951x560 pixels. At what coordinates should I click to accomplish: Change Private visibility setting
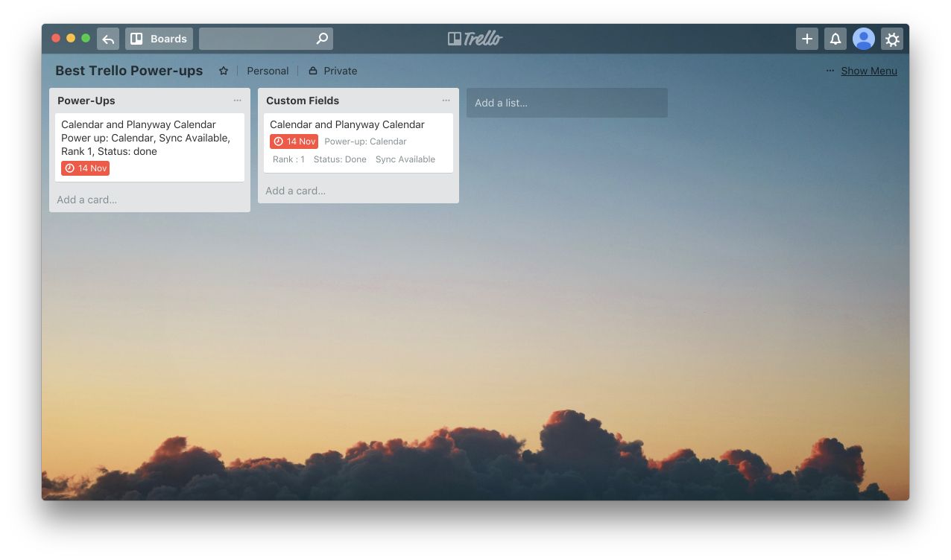(x=333, y=71)
